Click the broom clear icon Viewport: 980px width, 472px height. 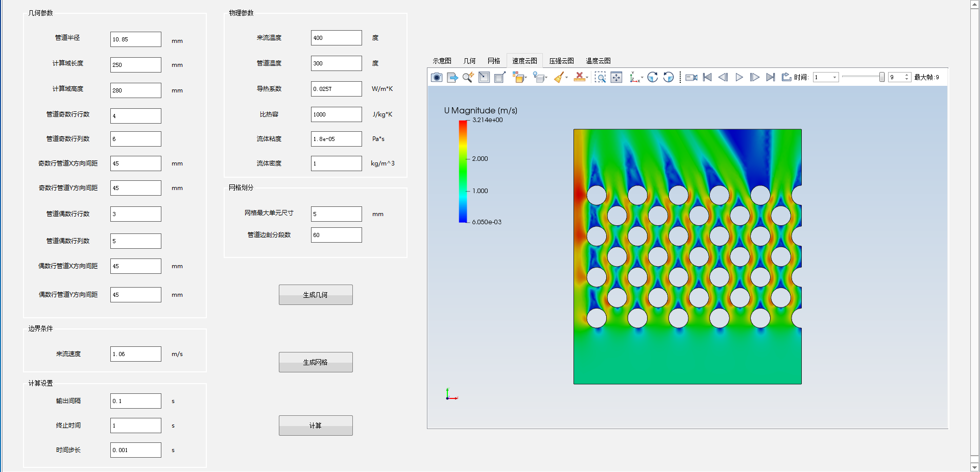[x=559, y=77]
